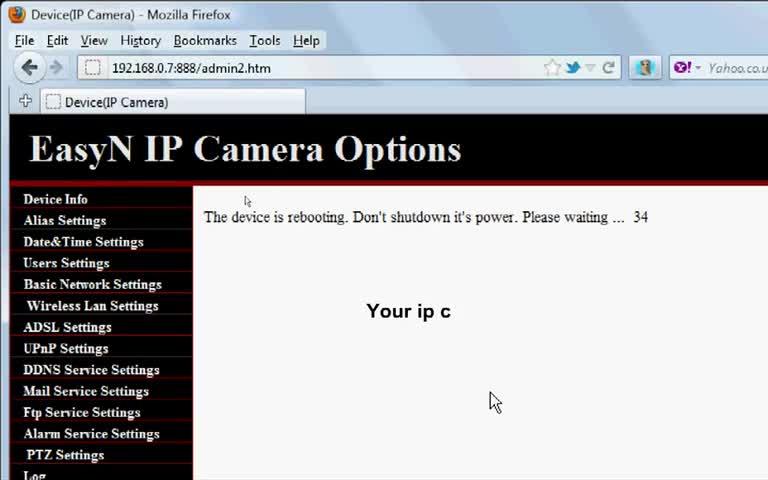Open Alias Settings
768x480 pixels.
coord(65,220)
